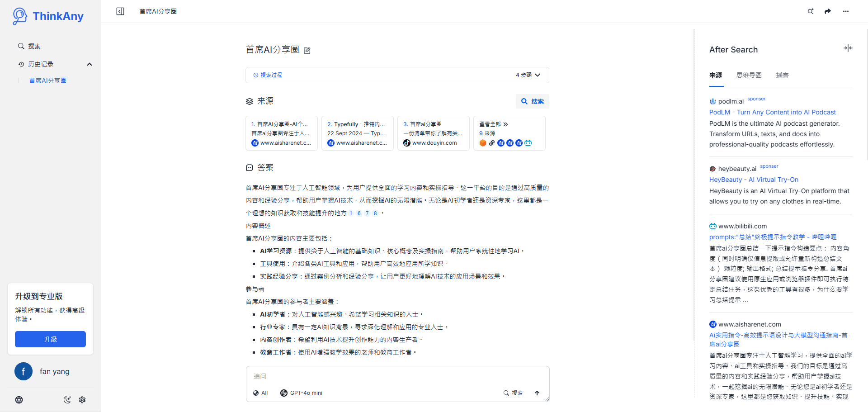Open bilibili prompts 总结 link

click(773, 237)
